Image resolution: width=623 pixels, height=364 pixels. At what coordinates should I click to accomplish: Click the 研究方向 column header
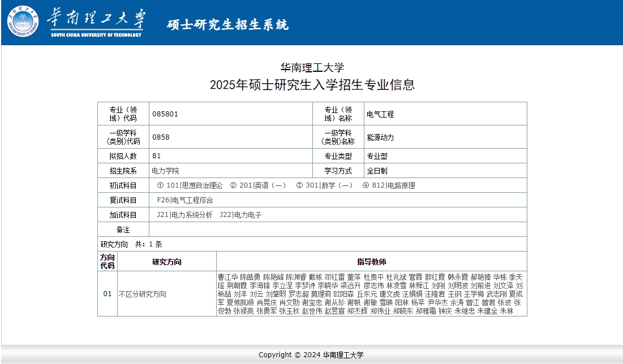167,262
